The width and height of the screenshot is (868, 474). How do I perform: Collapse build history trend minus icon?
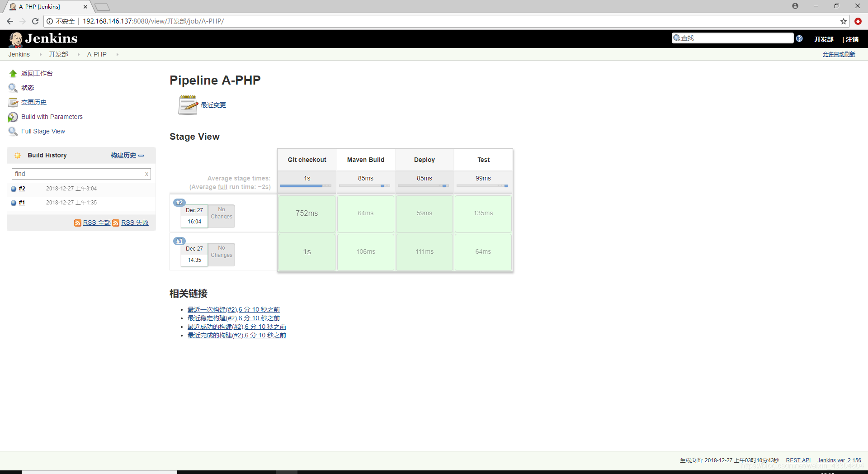[x=141, y=156]
